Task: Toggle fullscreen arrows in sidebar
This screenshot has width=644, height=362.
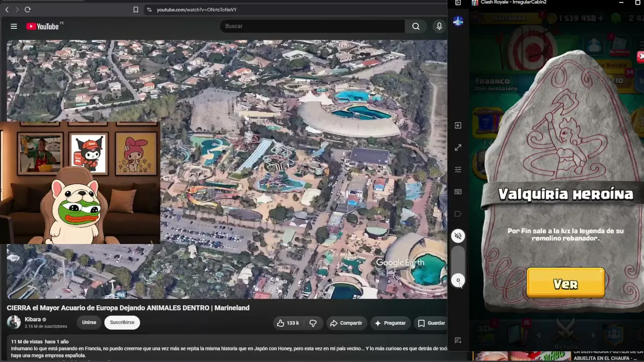Action: pos(458,148)
